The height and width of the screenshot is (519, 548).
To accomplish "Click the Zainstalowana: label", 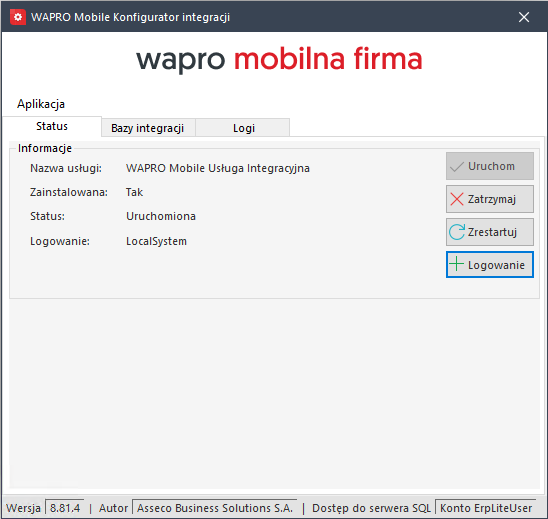I will (69, 192).
